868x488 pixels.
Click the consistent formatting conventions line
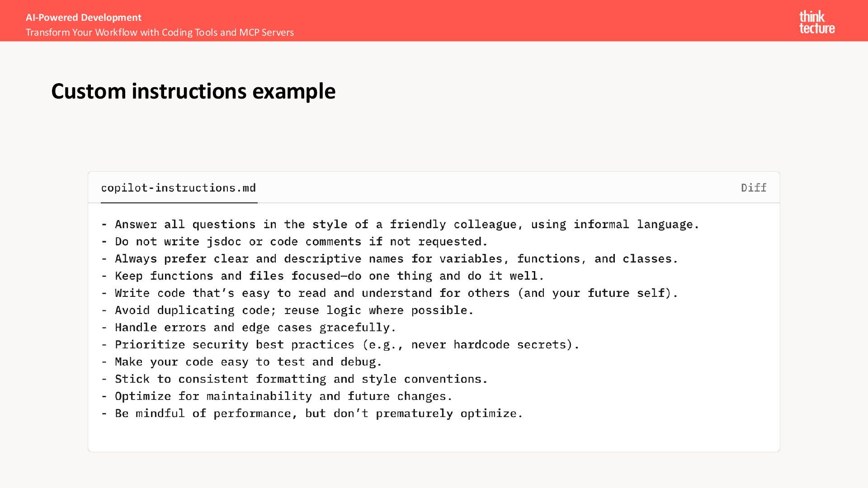point(294,379)
